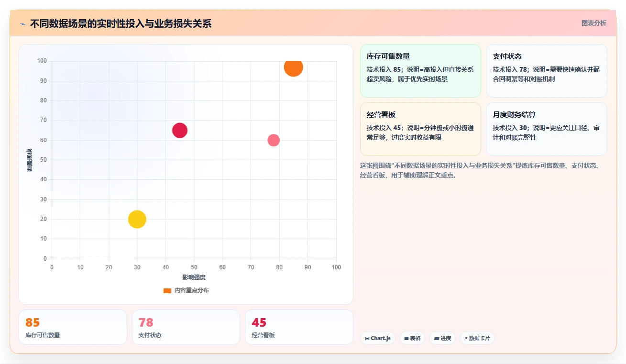
Task: Click the 技术投入 45 description text
Action: click(x=420, y=132)
